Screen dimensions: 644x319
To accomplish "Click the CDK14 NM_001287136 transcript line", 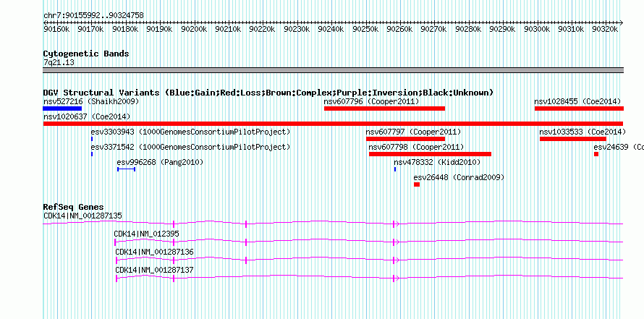I will pyautogui.click(x=370, y=260).
